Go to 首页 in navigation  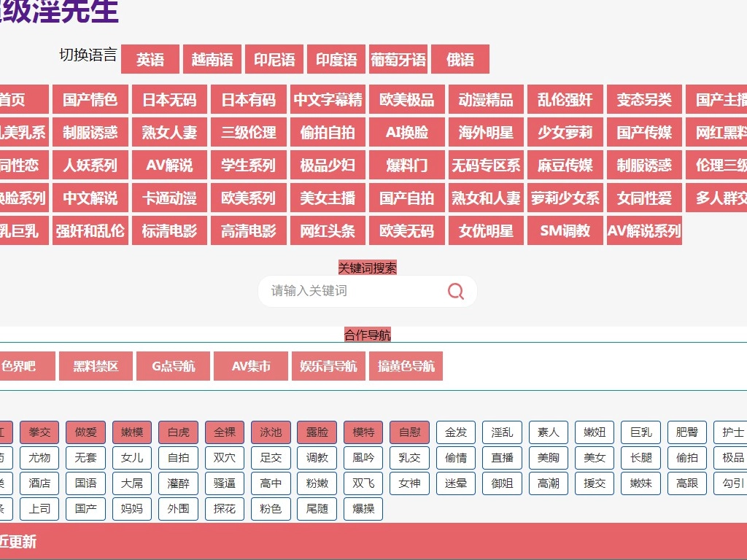tap(15, 100)
